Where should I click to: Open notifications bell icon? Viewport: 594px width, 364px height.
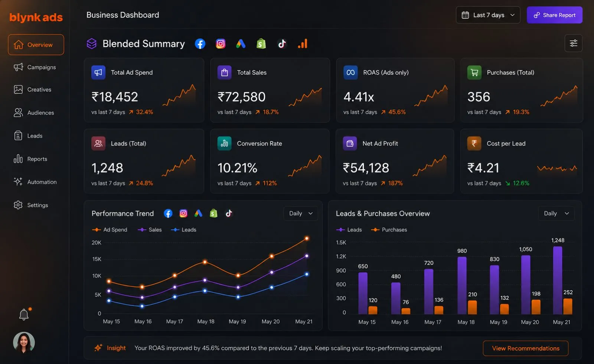[24, 315]
